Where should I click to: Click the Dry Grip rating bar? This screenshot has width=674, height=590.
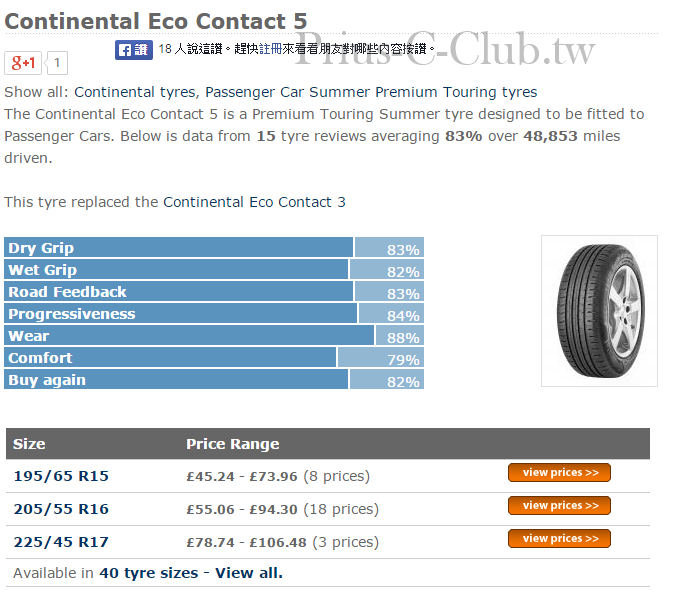214,247
